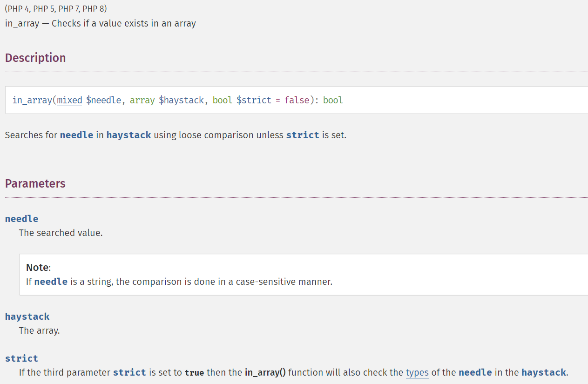Image resolution: width=588 pixels, height=384 pixels.
Task: Click "strict" in the "Searches for" sentence
Action: 303,135
